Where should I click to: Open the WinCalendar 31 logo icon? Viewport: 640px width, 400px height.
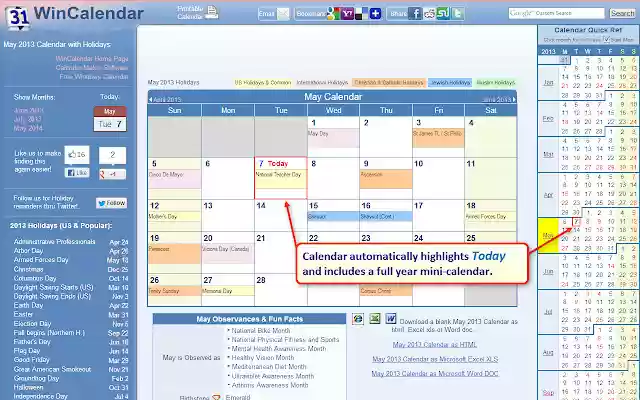tap(18, 17)
